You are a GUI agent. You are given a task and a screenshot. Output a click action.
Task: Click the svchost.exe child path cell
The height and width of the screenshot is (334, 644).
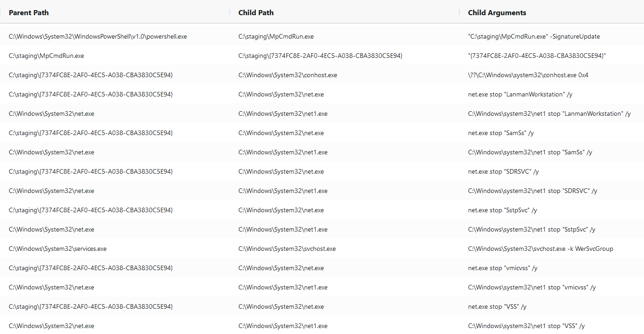(x=287, y=249)
